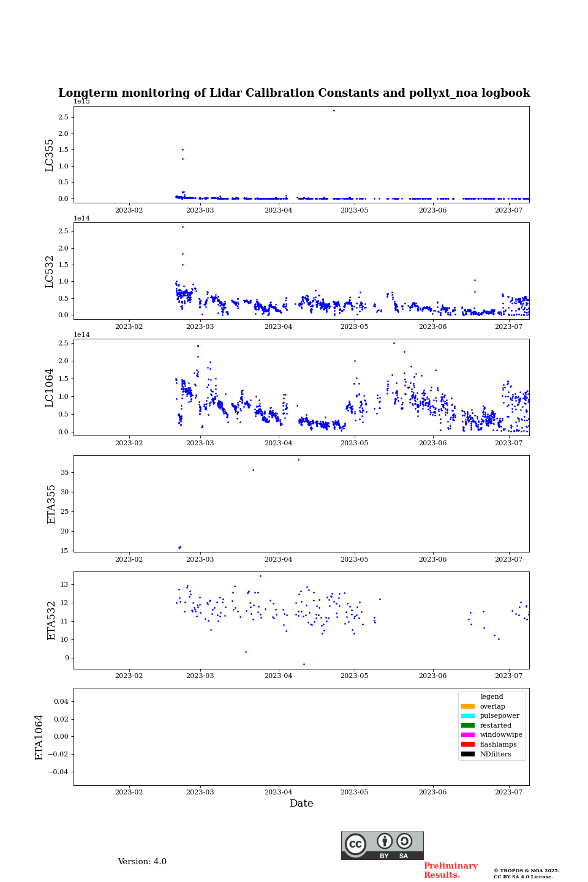Click the '−0.04' tick on ETA1064 axis
588x882 pixels.
59,772
